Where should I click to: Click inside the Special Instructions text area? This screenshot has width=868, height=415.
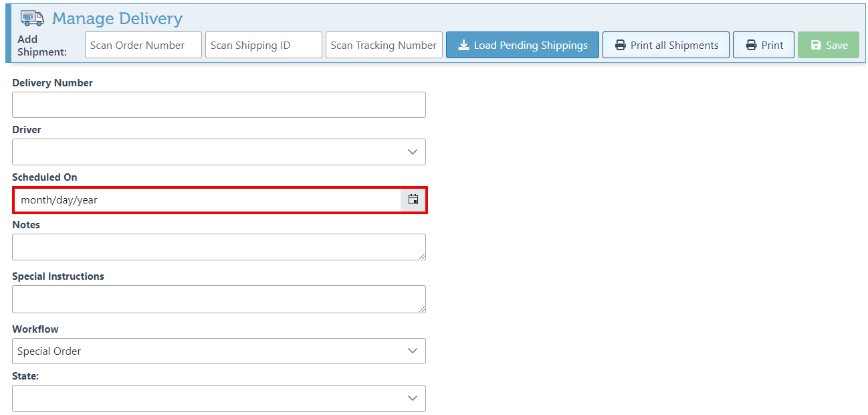click(x=219, y=299)
